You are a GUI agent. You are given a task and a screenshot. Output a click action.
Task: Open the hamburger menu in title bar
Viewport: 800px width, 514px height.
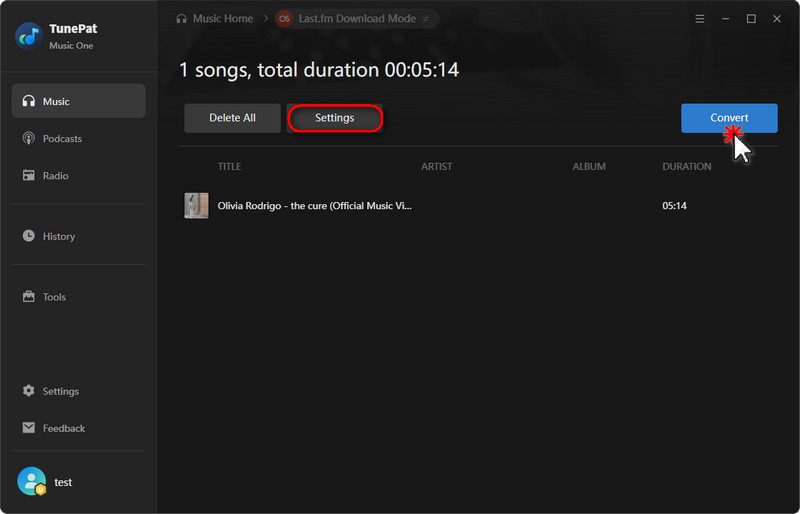(699, 19)
